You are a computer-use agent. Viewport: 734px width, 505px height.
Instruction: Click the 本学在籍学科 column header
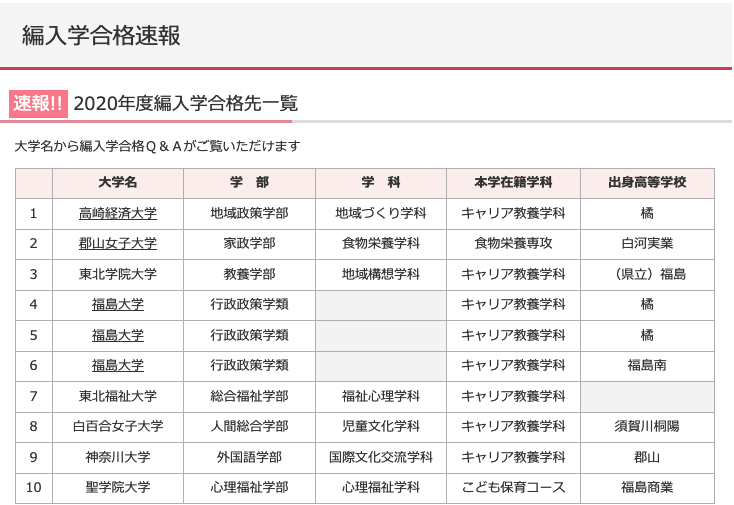tap(513, 183)
